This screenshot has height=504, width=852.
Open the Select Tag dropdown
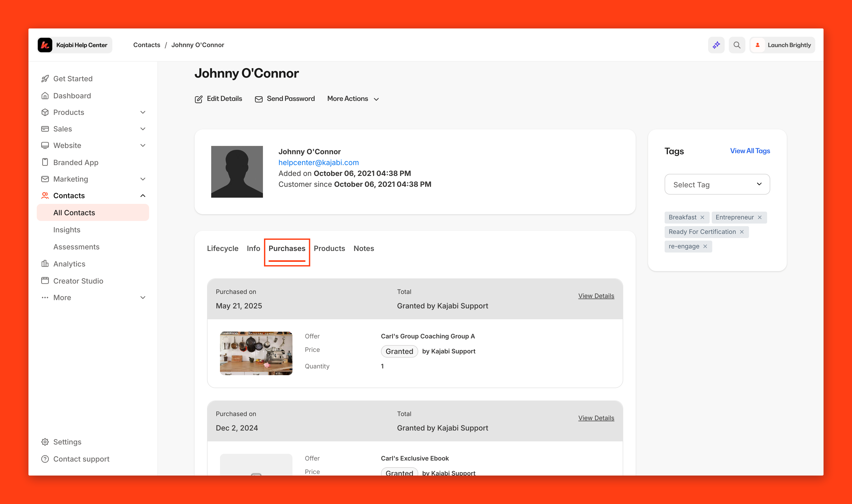point(717,184)
